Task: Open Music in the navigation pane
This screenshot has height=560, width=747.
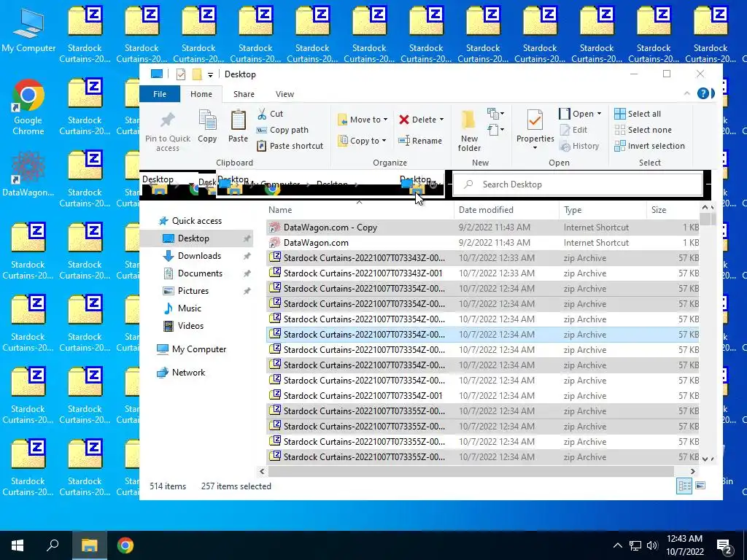Action: 189,308
